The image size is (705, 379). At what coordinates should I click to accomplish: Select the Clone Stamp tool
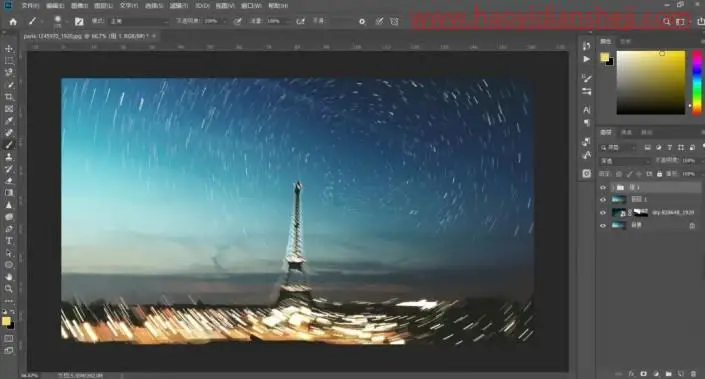9,157
